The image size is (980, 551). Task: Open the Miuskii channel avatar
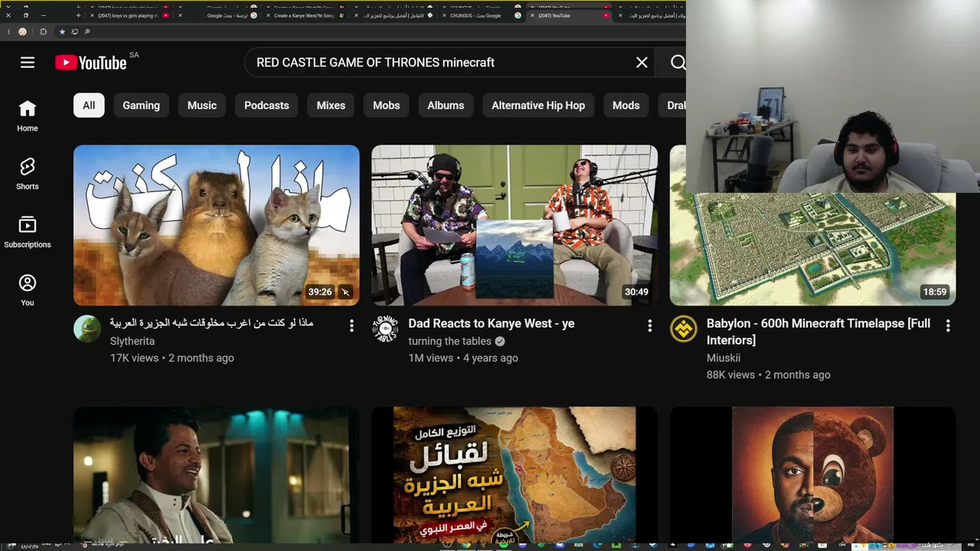pos(684,329)
